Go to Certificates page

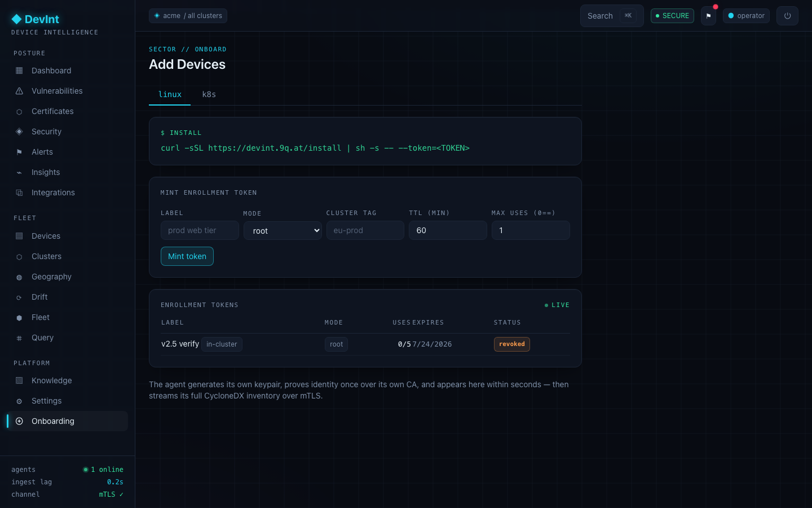click(67, 111)
